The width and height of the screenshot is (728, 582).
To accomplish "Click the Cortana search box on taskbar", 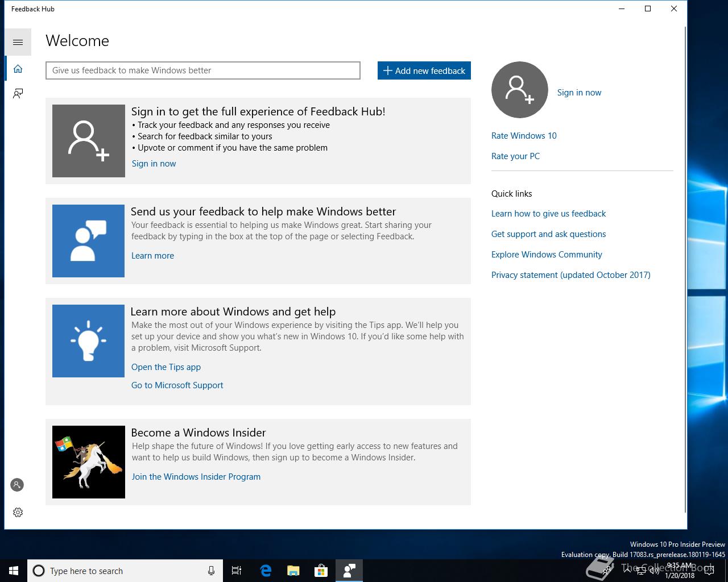I will click(125, 571).
